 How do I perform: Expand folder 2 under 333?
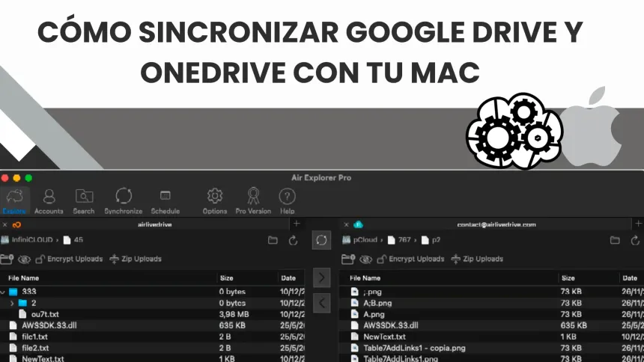point(12,304)
